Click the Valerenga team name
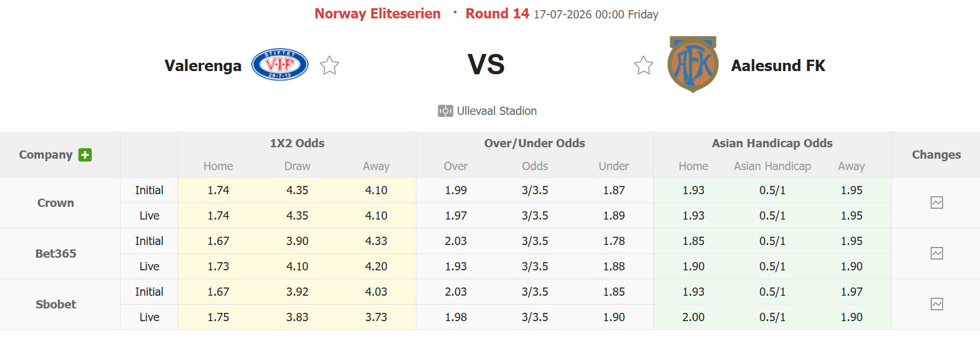This screenshot has height=337, width=980. (x=203, y=65)
